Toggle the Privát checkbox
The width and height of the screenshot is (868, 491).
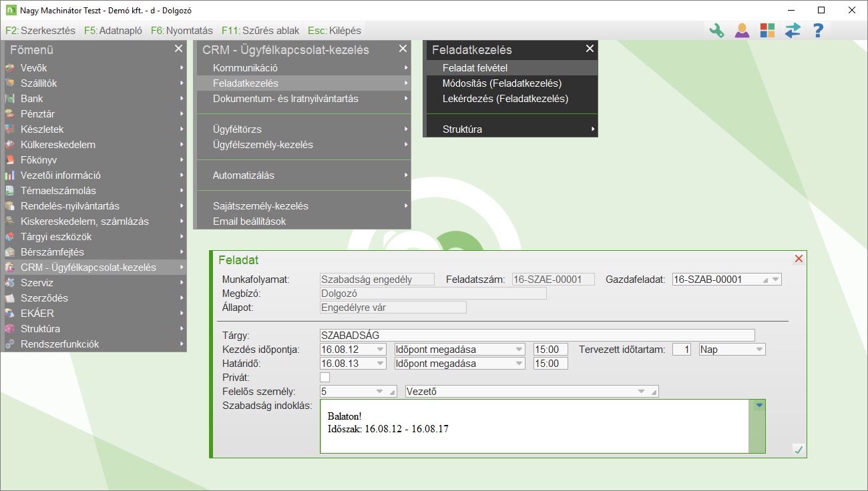coord(325,378)
